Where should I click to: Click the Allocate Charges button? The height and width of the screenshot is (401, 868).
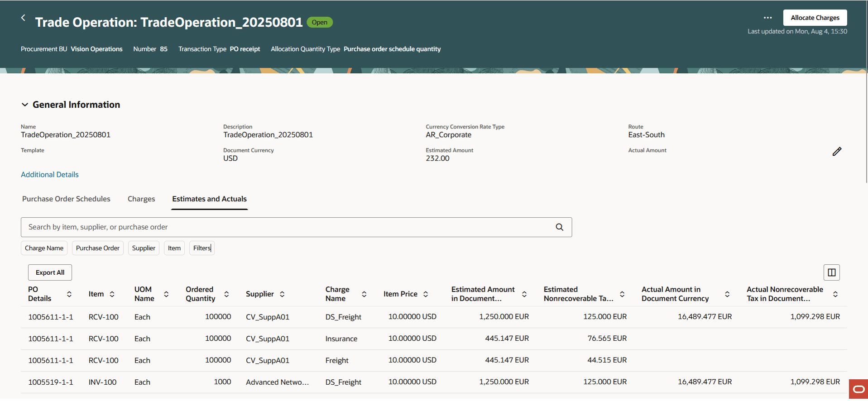(815, 18)
